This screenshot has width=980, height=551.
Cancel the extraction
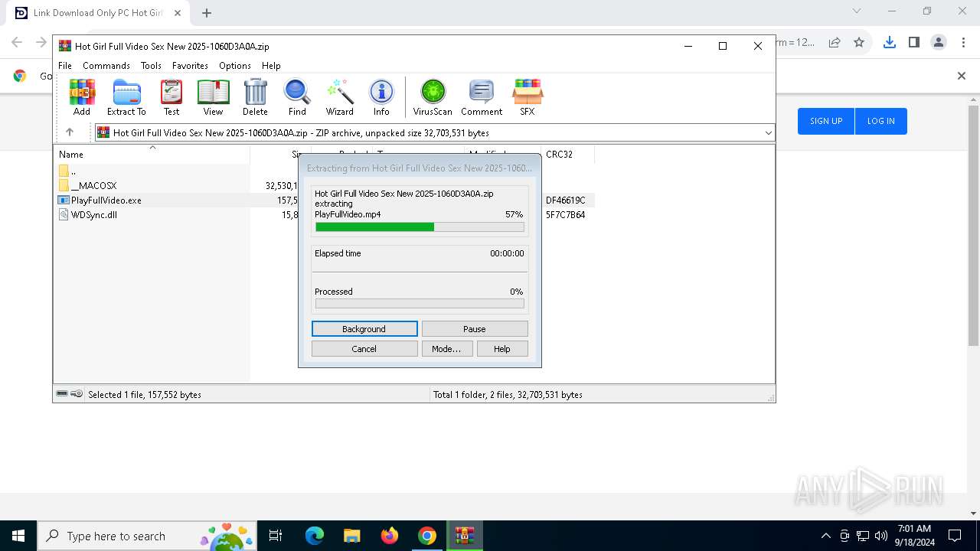(364, 349)
